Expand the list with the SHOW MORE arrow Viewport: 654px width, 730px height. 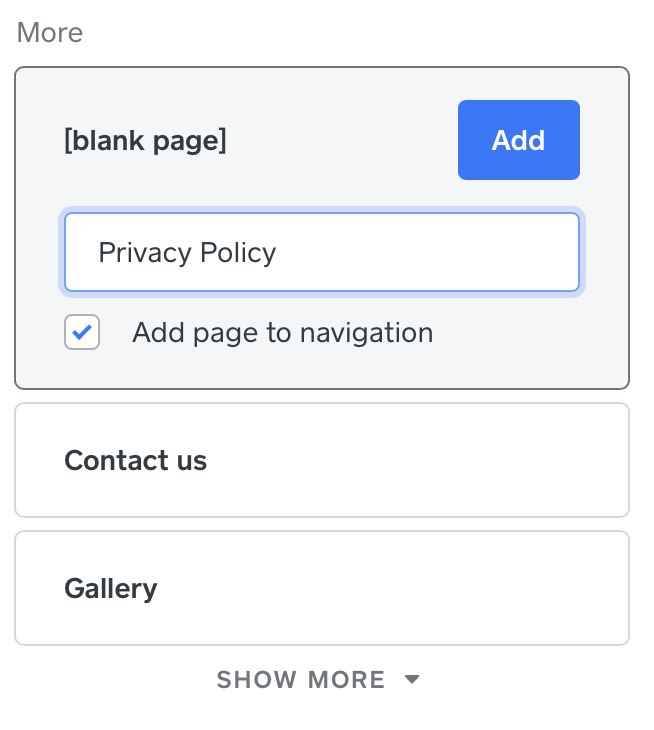point(412,680)
